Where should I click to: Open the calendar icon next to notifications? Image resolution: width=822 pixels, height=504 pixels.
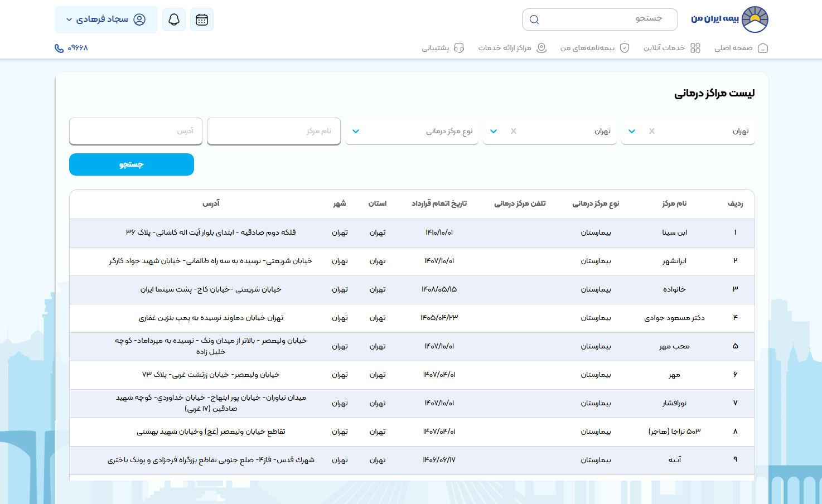point(202,19)
